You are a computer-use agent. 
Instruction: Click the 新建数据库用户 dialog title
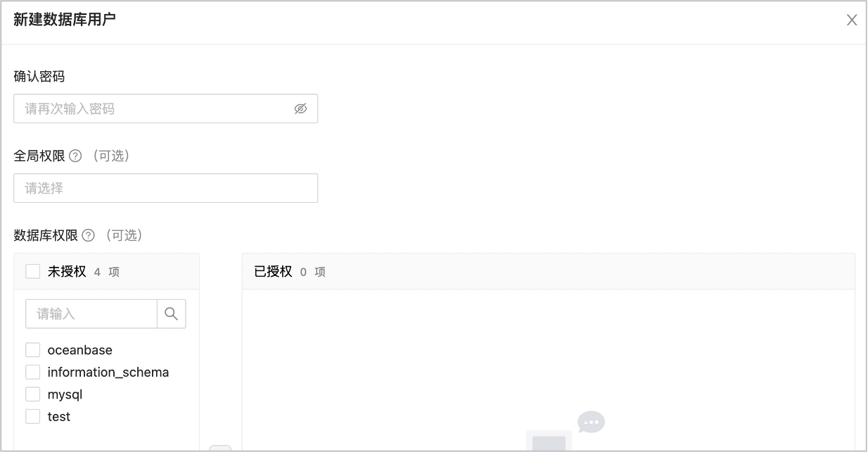[65, 20]
